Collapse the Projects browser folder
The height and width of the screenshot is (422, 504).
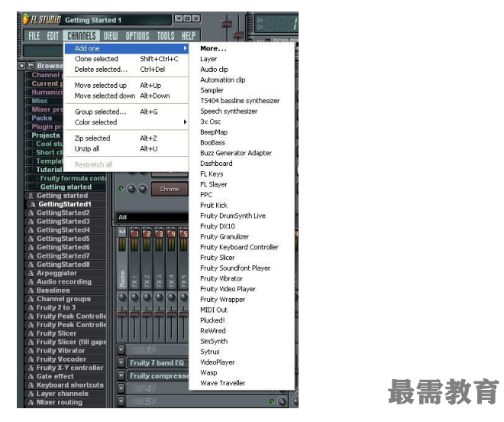pos(46,135)
